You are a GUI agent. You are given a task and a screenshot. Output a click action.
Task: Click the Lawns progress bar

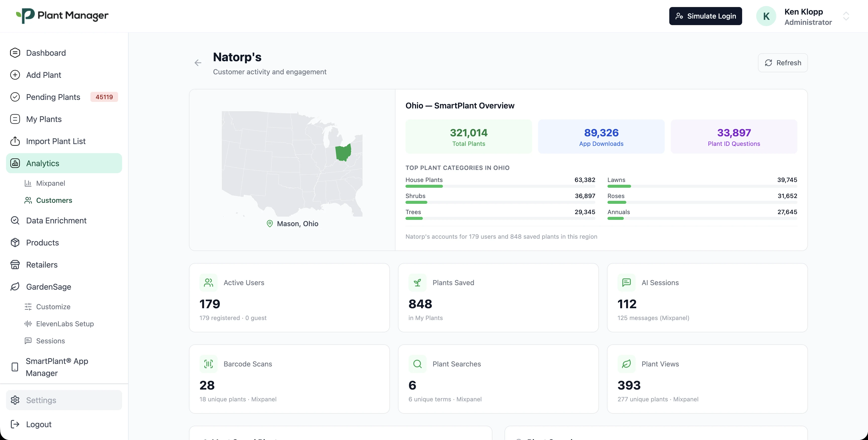[702, 186]
